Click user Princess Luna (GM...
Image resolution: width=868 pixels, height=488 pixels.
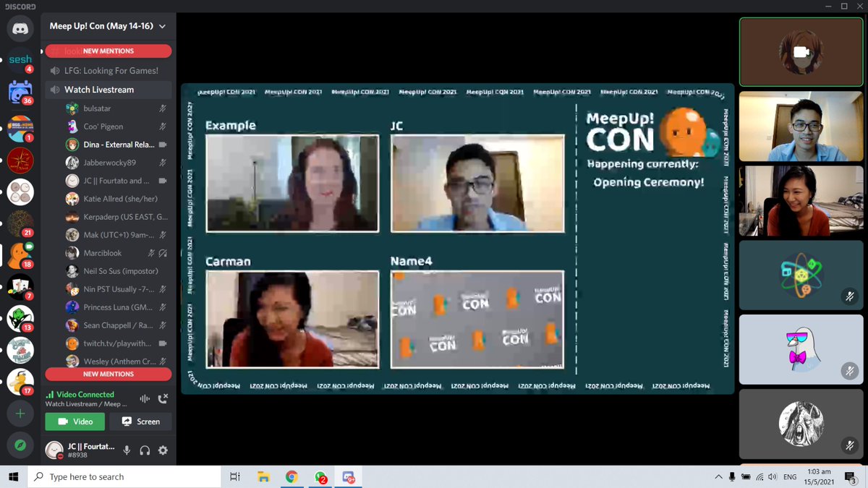pos(117,307)
